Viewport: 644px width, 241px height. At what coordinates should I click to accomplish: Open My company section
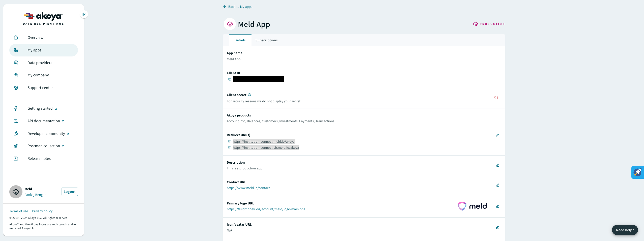(x=38, y=75)
